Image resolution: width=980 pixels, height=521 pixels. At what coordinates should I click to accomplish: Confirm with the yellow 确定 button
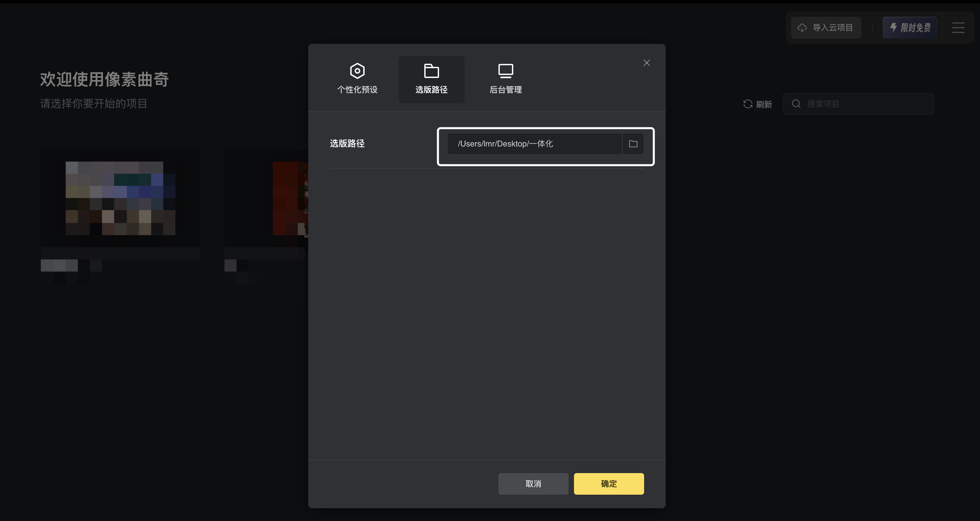click(609, 484)
